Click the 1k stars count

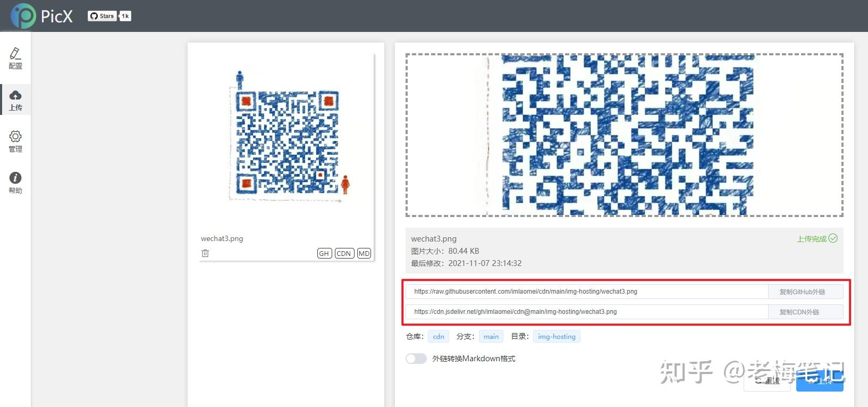coord(125,16)
